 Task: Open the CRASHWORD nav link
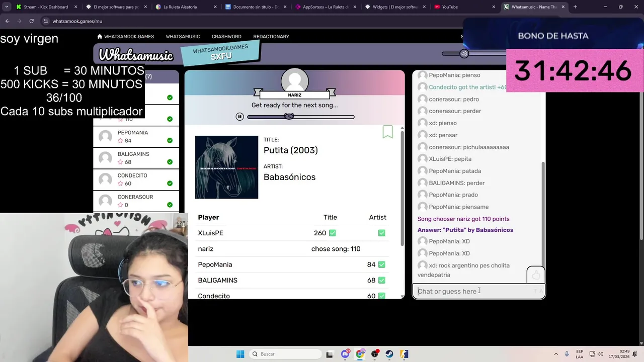[226, 37]
